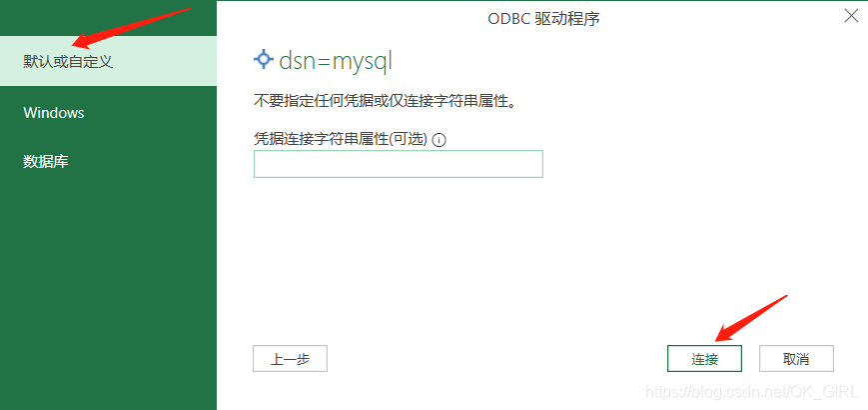
Task: Click empty green sidebar area below 数据库
Action: coord(108,288)
